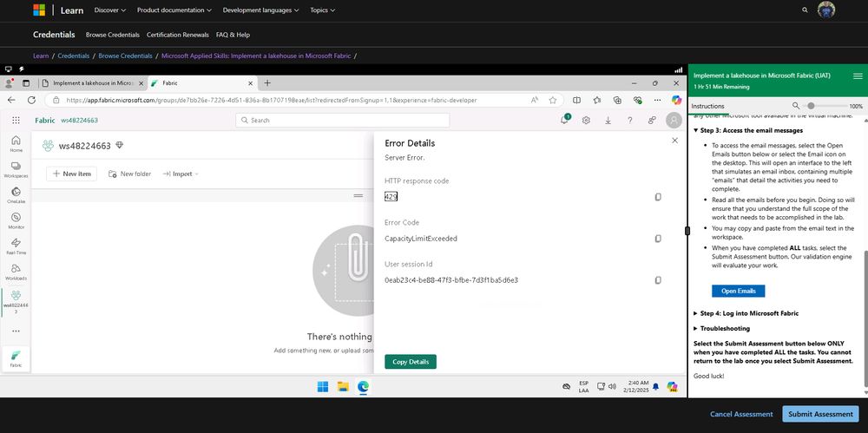This screenshot has width=868, height=433.
Task: Click the Edge back arrow
Action: click(x=11, y=100)
